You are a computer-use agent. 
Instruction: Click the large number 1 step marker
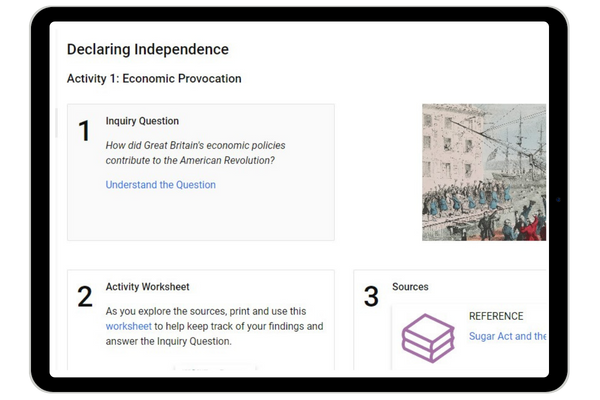click(84, 131)
